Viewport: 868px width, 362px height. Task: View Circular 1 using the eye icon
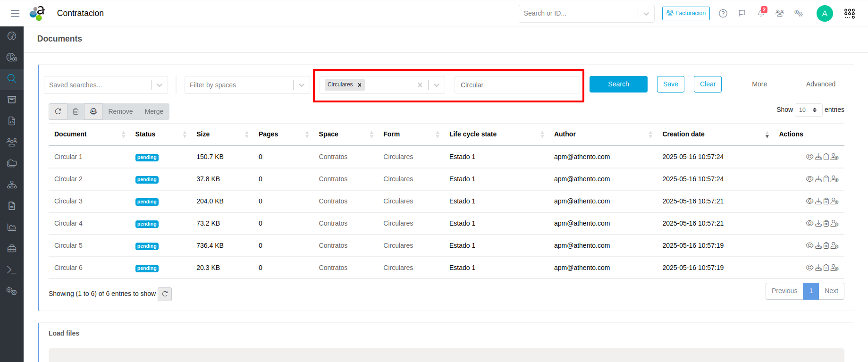(x=809, y=157)
